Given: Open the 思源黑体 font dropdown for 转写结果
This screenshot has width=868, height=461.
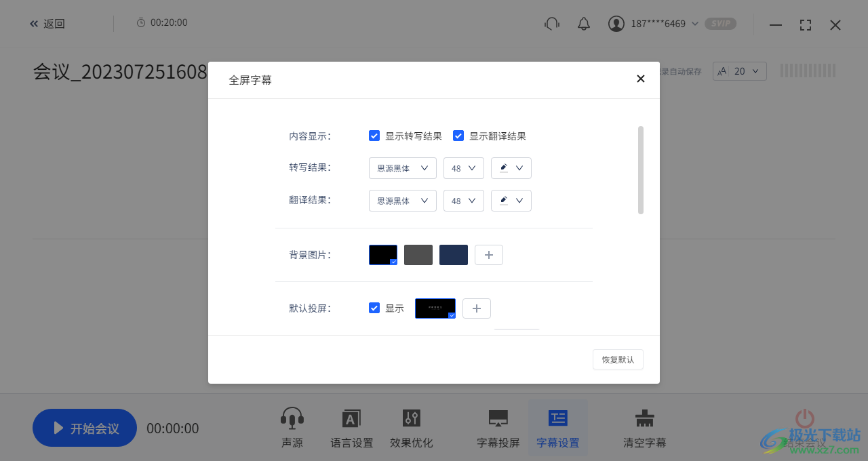Looking at the screenshot, I should pos(402,167).
